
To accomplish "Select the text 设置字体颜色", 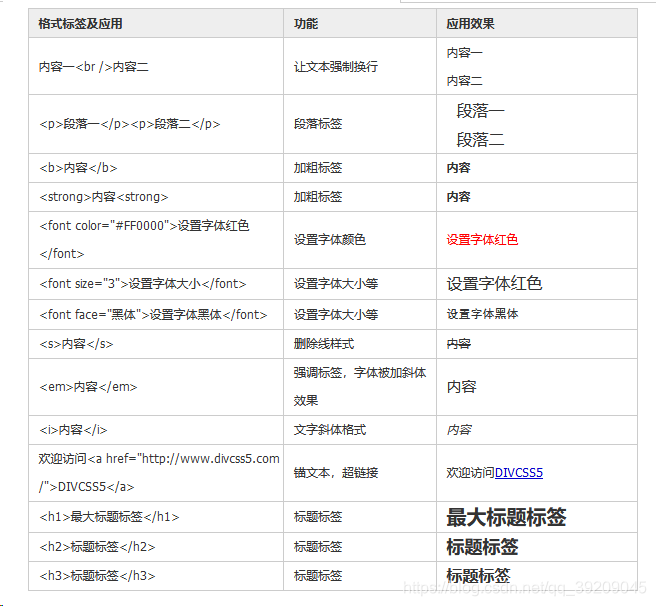I will pyautogui.click(x=330, y=240).
